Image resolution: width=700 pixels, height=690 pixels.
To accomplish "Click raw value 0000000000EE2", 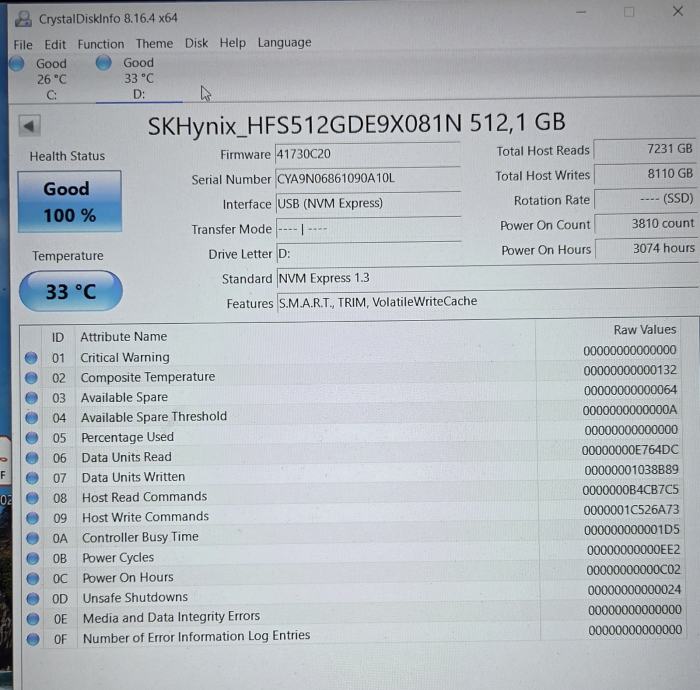I will (x=633, y=550).
